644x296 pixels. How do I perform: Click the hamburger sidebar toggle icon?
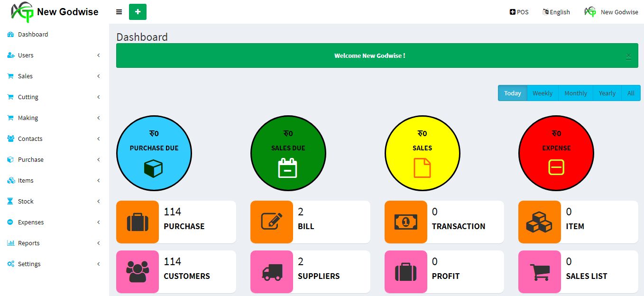pos(119,12)
